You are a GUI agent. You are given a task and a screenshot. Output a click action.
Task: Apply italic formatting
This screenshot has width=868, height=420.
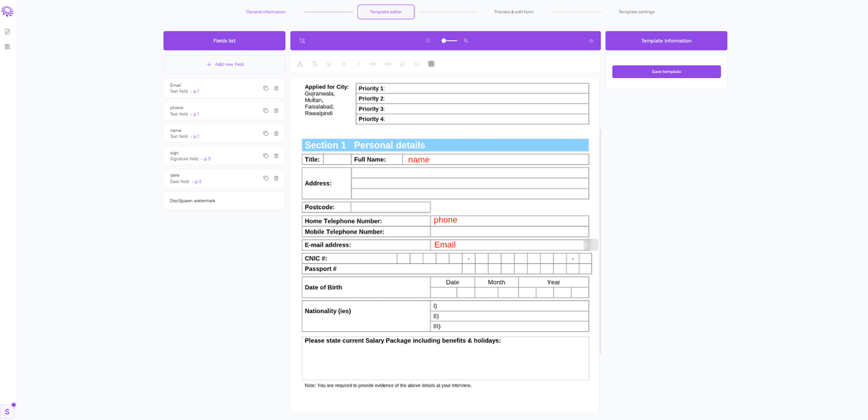point(357,64)
